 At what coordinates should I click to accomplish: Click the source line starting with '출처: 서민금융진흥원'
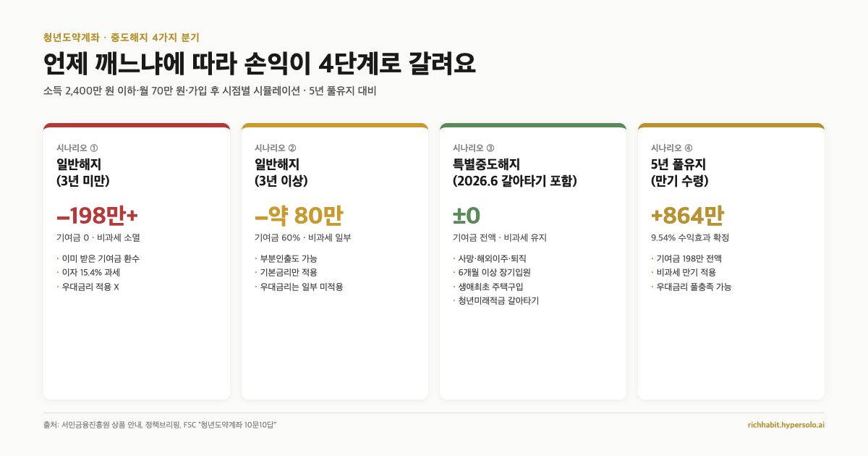point(160,425)
